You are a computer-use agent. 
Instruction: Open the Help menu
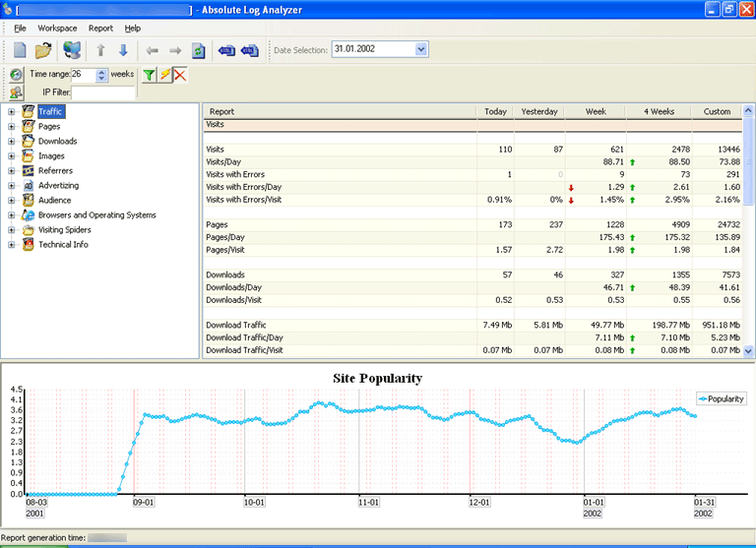133,29
